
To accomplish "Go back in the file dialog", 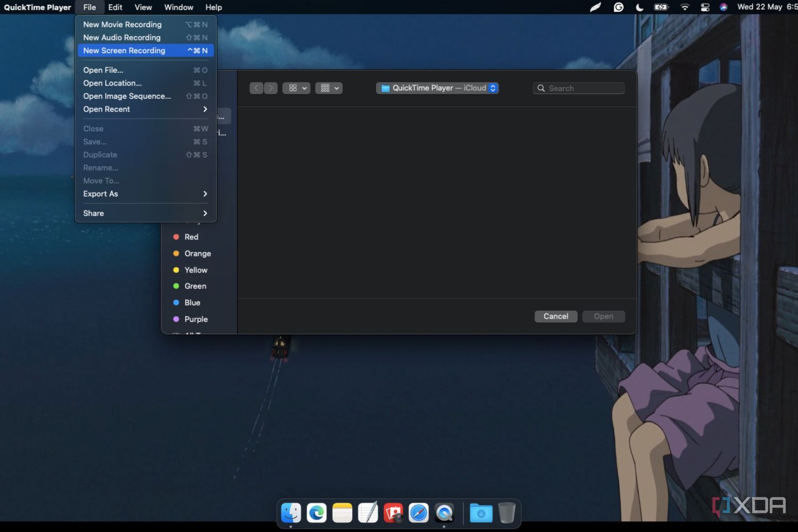I will point(256,88).
